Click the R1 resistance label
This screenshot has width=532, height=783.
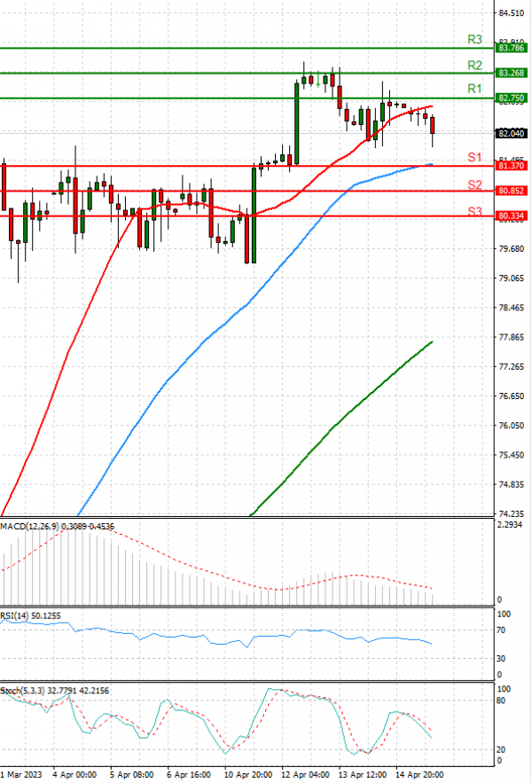(x=474, y=89)
